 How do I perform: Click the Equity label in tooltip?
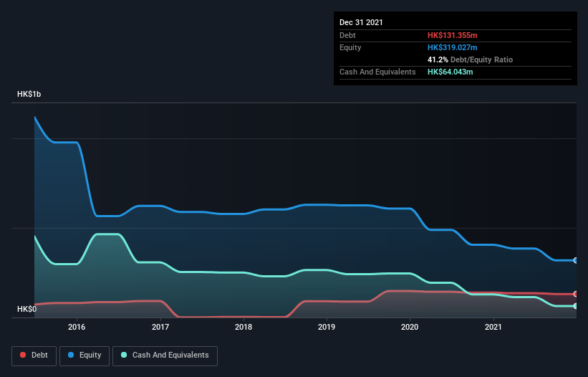point(350,47)
